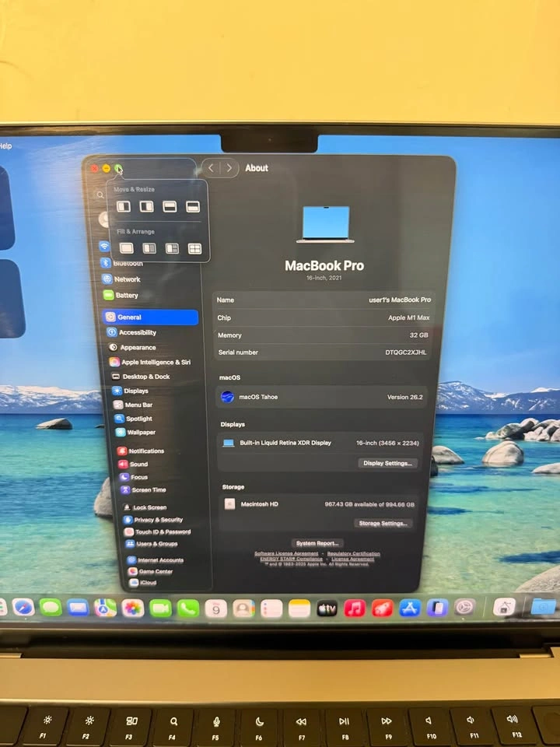Viewport: 560px width, 747px height.
Task: Open System Report…
Action: tap(317, 543)
